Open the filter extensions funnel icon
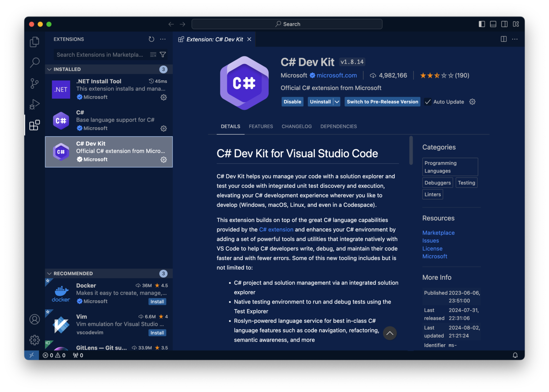 (163, 55)
